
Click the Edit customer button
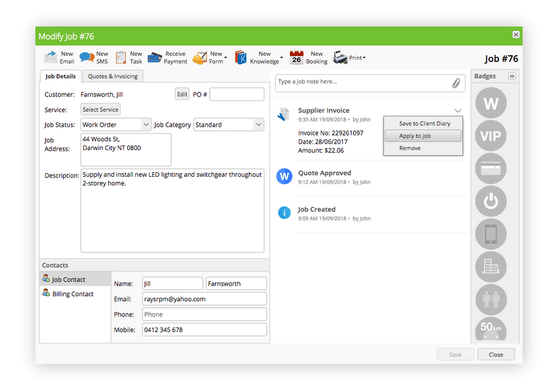(182, 94)
